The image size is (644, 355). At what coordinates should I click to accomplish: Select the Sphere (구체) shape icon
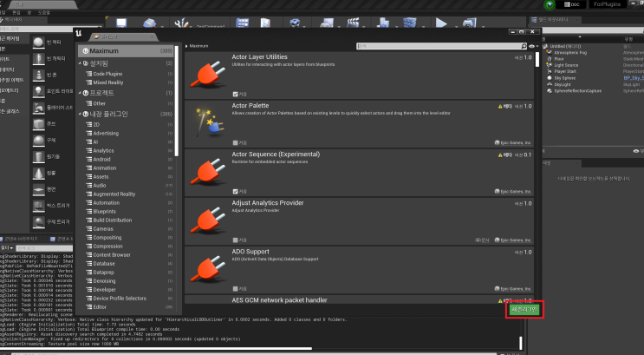click(x=39, y=141)
